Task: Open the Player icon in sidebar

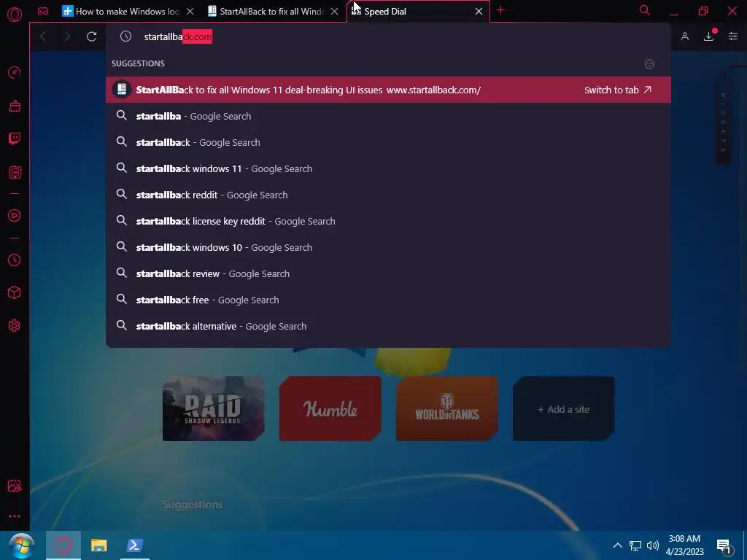Action: pos(15,216)
